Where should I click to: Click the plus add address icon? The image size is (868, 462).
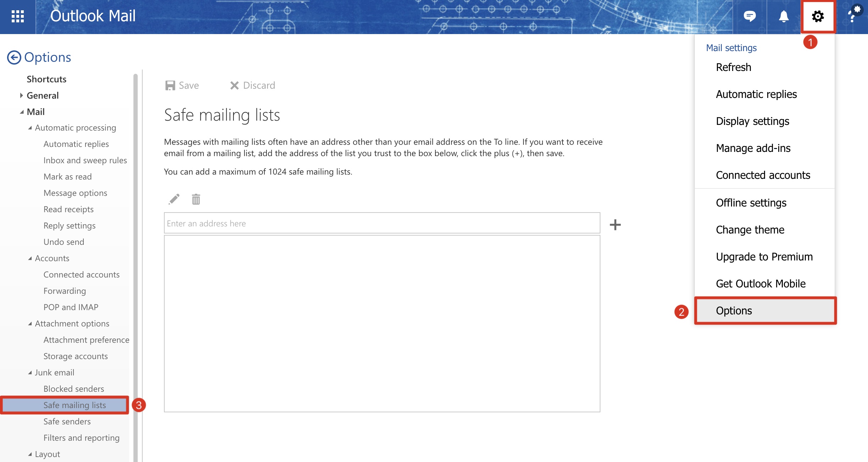tap(615, 225)
